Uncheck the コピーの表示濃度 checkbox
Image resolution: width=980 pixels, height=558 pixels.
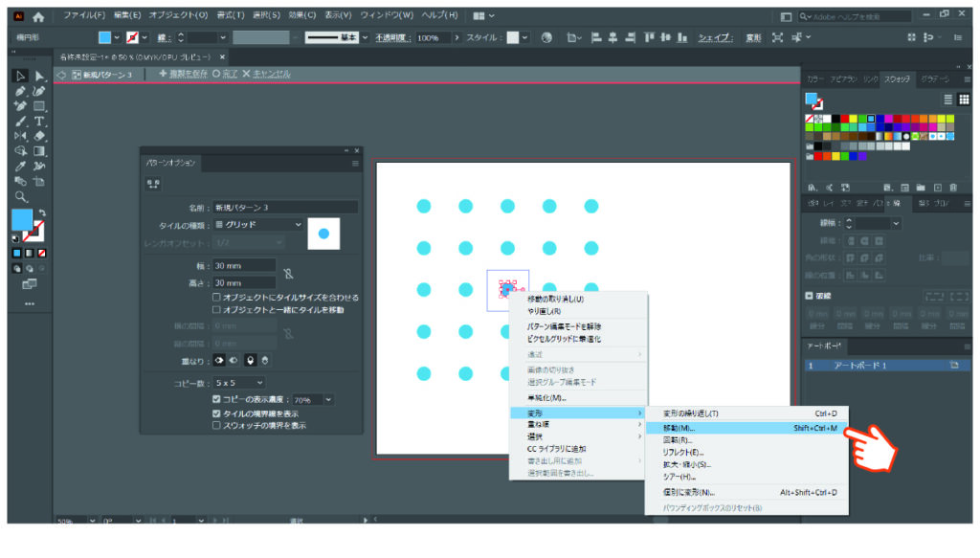tap(216, 399)
